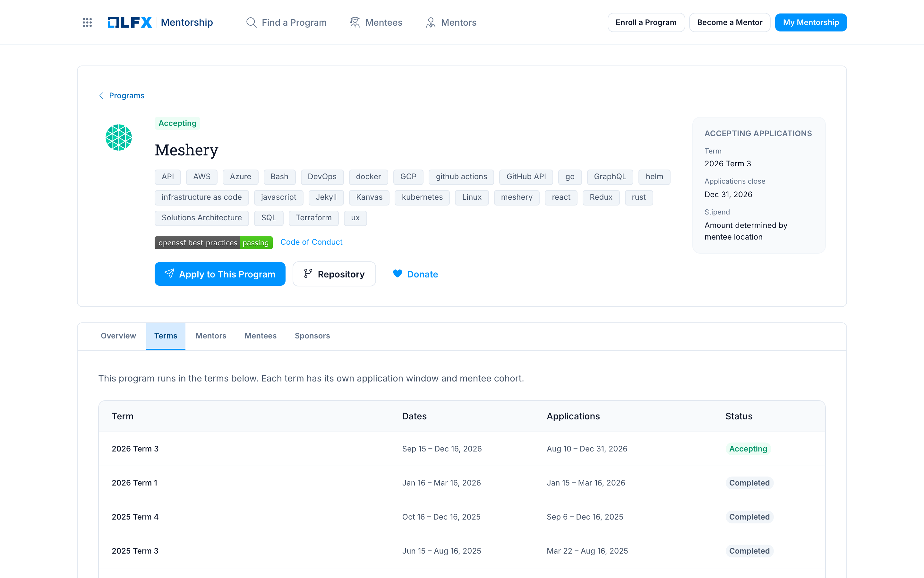Click the Accepting status in the terms table
The image size is (924, 578).
click(748, 449)
